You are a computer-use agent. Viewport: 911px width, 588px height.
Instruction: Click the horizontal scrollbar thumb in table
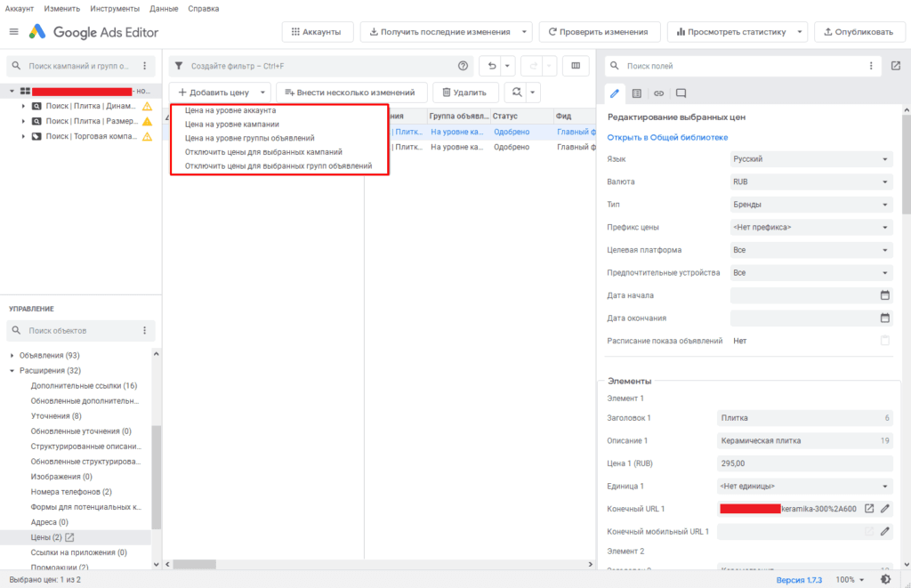[x=195, y=564]
